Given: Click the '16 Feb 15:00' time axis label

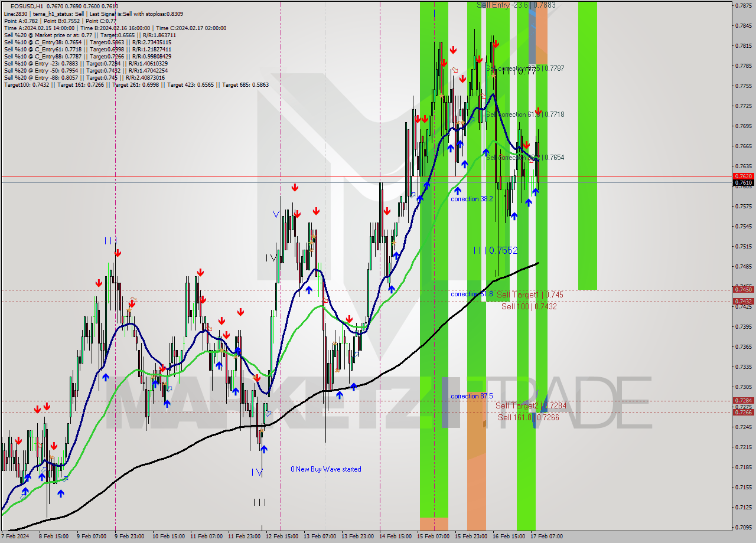Looking at the screenshot, I should [509, 537].
